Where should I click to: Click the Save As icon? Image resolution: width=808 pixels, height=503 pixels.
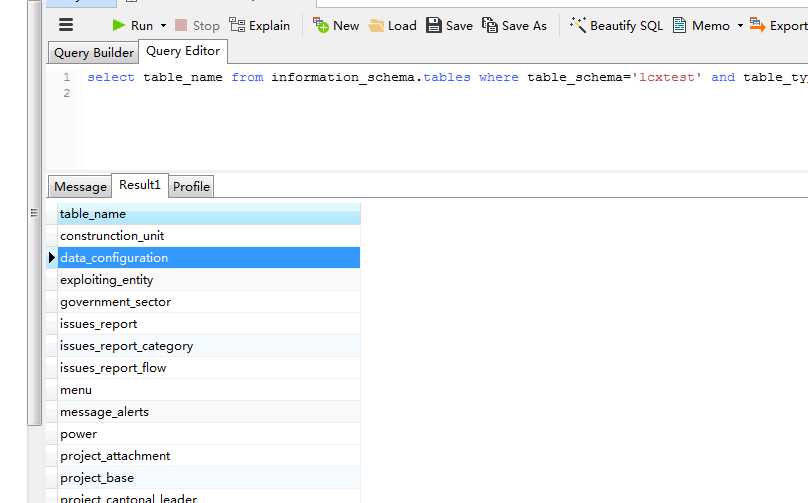[490, 25]
